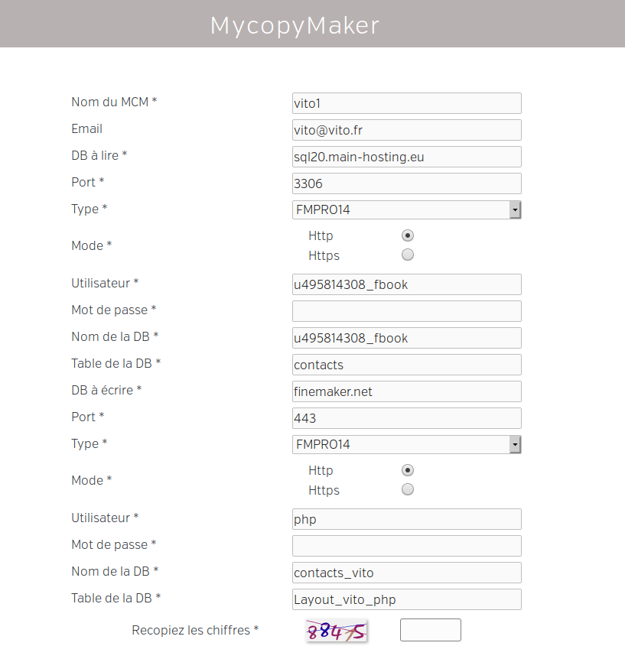Click the Port field showing 443
The width and height of the screenshot is (625, 672).
(x=406, y=418)
